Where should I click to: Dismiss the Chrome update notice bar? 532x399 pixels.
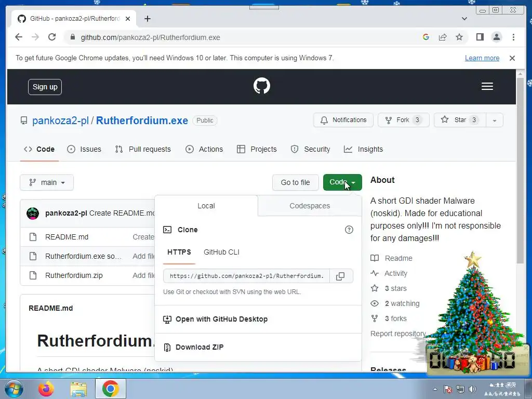(512, 58)
